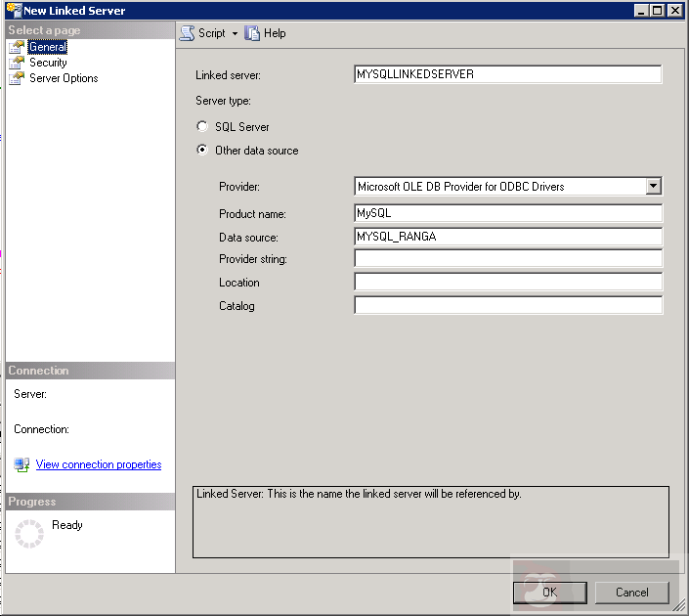The image size is (689, 616).
Task: Focus the Product name text box
Action: [x=507, y=213]
